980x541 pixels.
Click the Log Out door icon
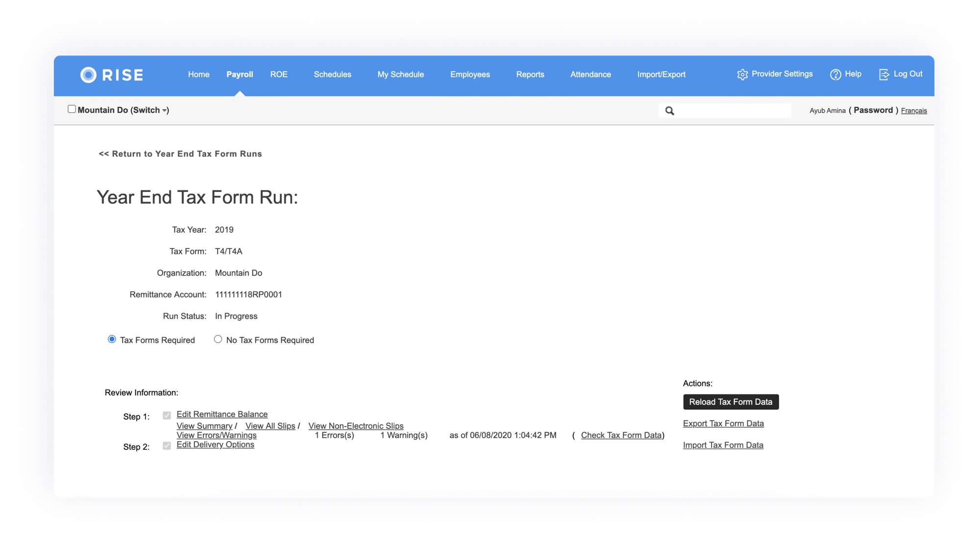[x=883, y=74]
